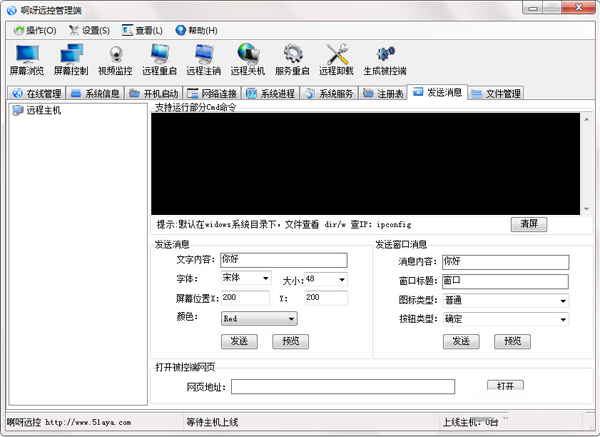Viewport: 600px width, 437px height.
Task: Click 发送 under 发送窗口消息 group
Action: (x=461, y=341)
